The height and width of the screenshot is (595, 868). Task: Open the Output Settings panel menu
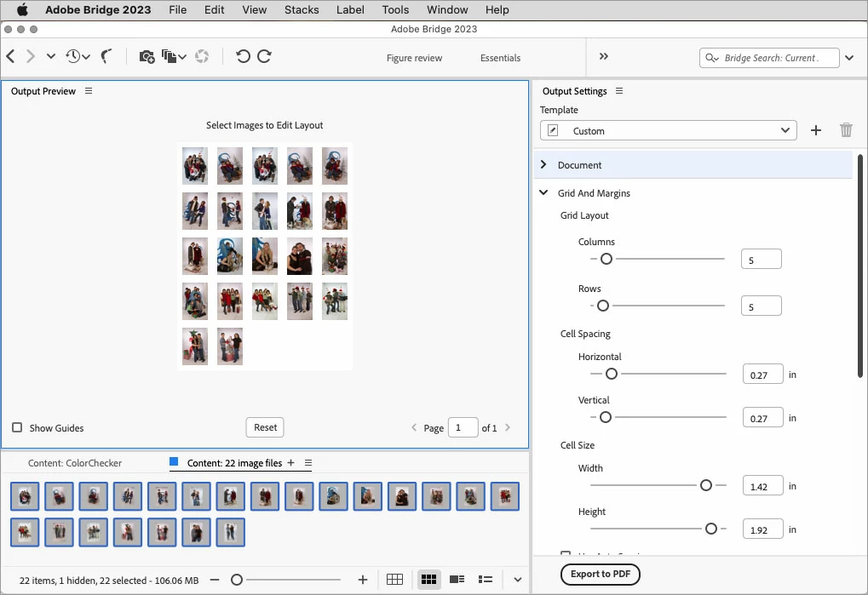[x=619, y=91]
